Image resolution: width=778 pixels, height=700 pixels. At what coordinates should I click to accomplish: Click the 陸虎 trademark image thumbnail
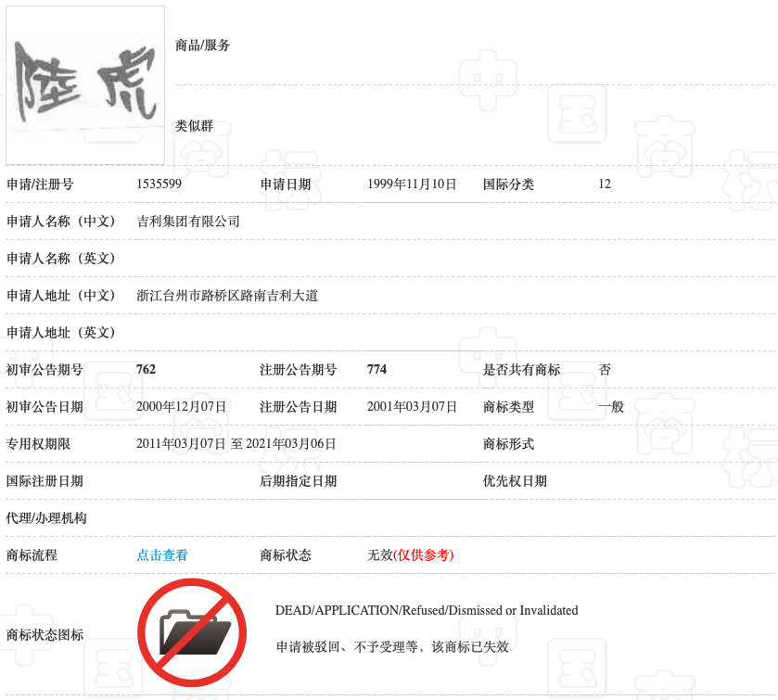(85, 85)
